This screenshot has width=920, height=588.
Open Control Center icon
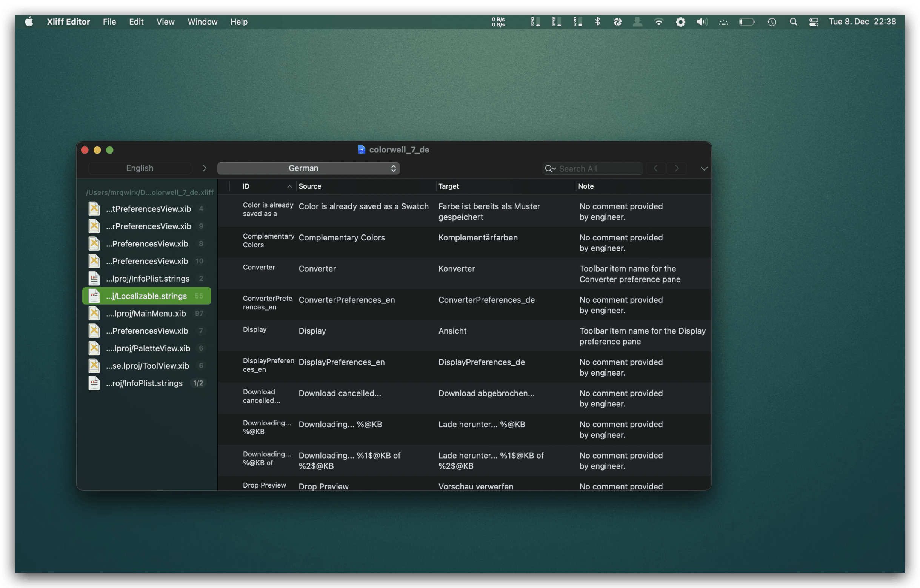[x=814, y=22]
